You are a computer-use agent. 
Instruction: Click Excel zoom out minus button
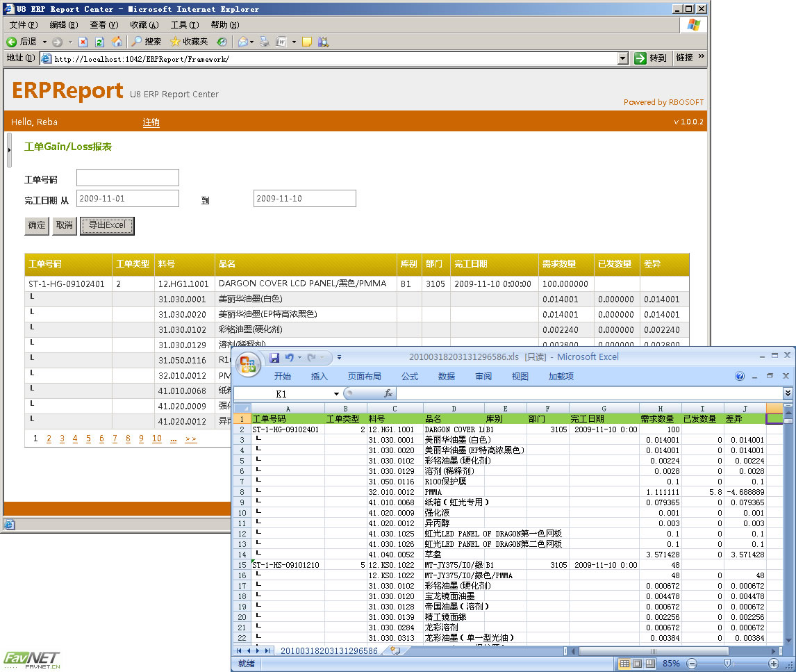click(x=692, y=664)
